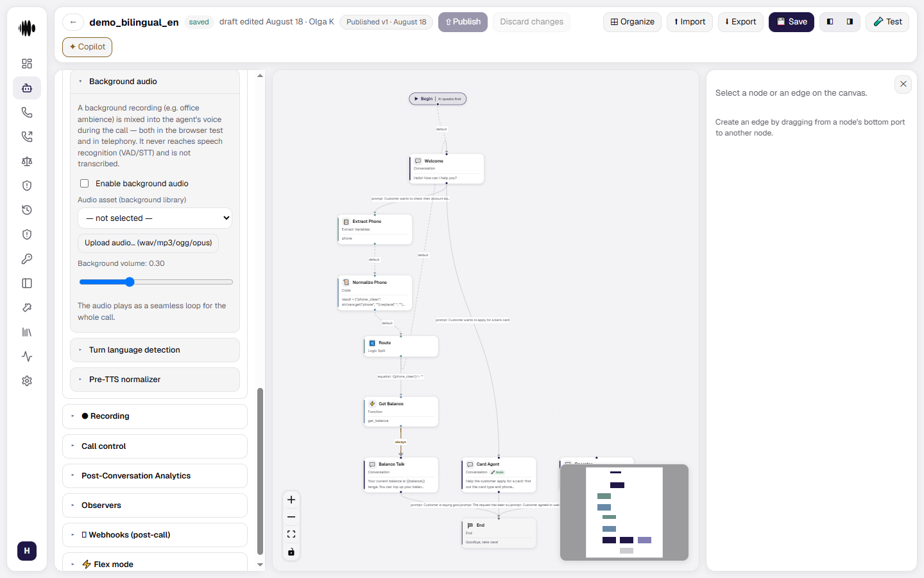Click Upload audio (wav/mp3/ogg/opus) button
Image resolution: width=924 pixels, height=578 pixels.
pyautogui.click(x=148, y=243)
